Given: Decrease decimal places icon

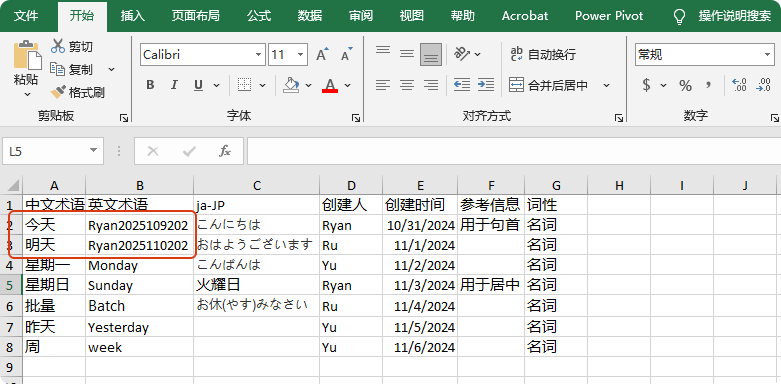Looking at the screenshot, I should click(x=763, y=85).
